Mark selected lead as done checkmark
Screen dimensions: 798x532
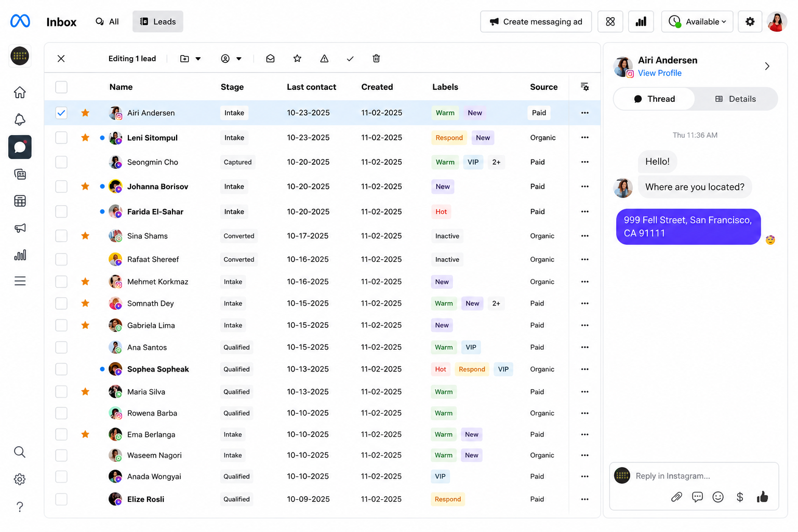pyautogui.click(x=350, y=59)
